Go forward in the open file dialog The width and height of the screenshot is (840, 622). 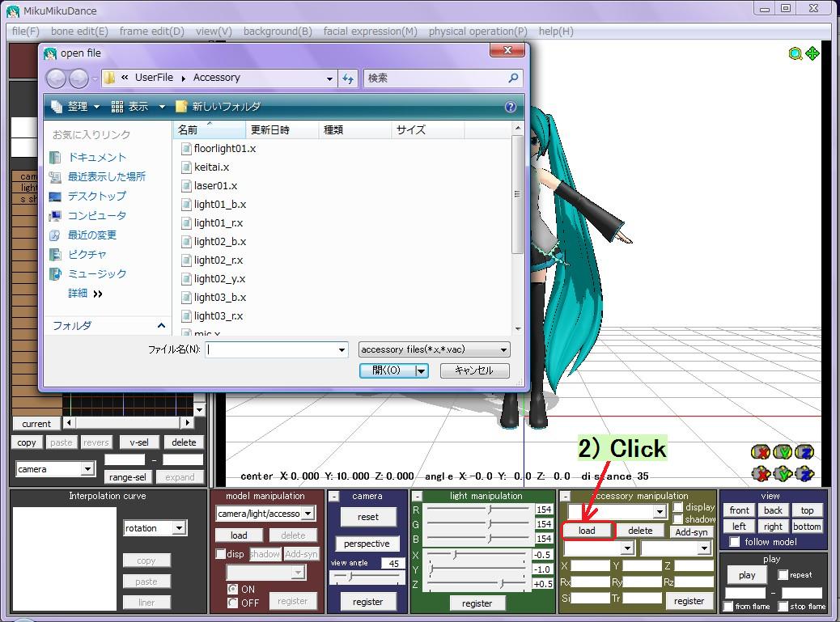point(78,78)
